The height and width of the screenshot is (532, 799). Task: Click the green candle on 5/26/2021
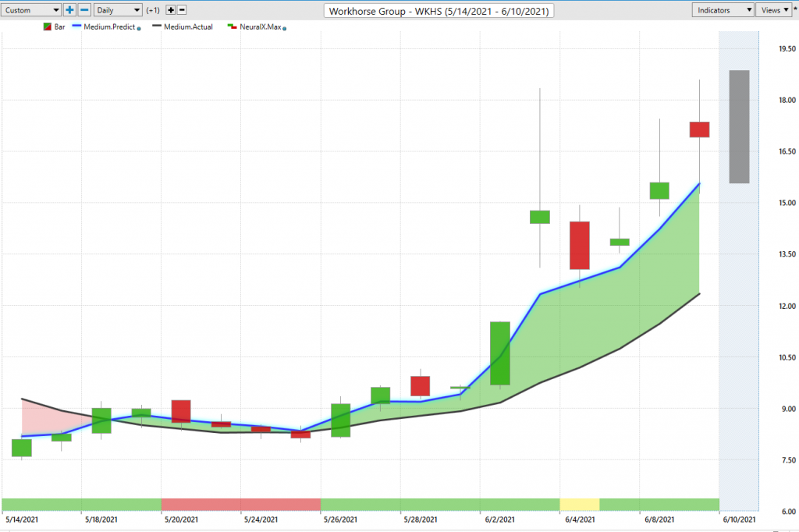340,420
